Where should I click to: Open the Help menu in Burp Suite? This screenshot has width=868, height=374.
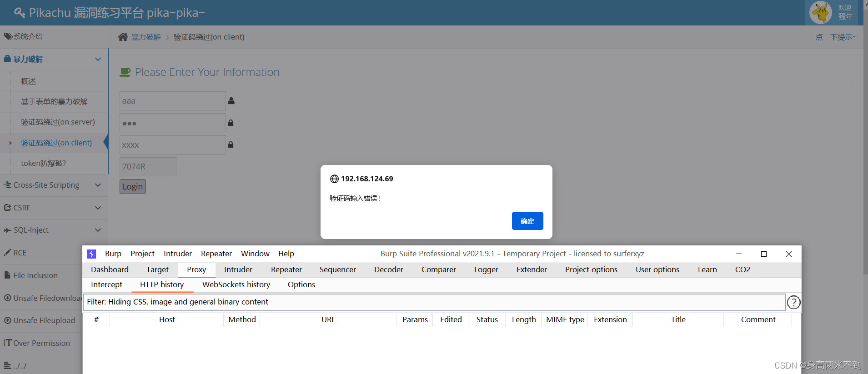point(286,254)
